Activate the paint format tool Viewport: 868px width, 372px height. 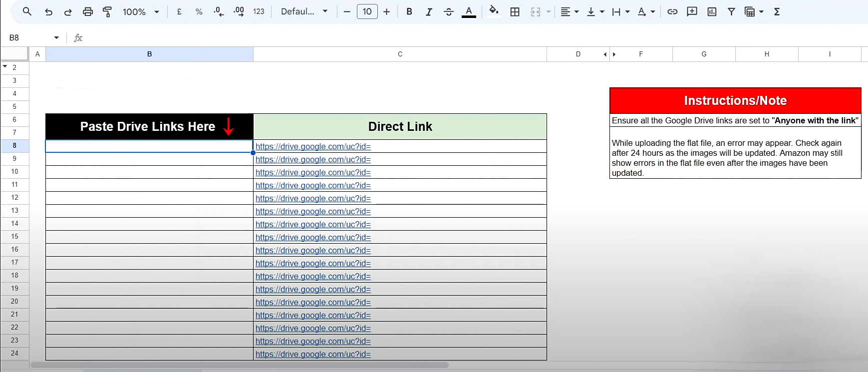point(107,11)
